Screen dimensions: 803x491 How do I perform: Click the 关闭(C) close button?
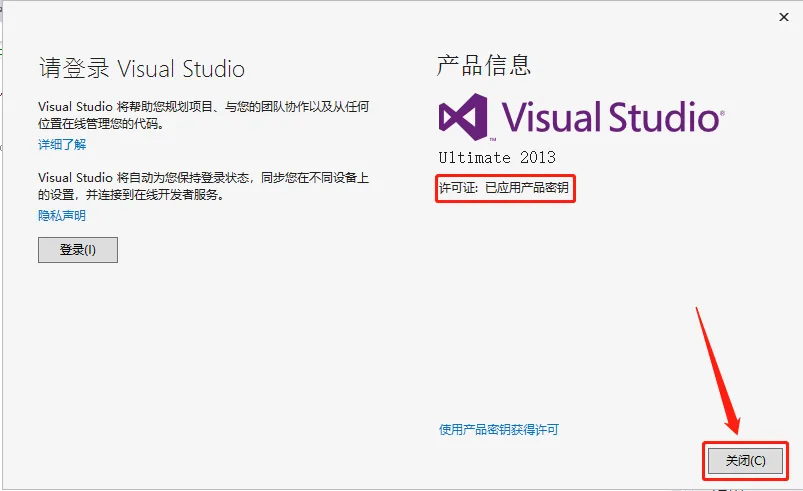point(745,461)
